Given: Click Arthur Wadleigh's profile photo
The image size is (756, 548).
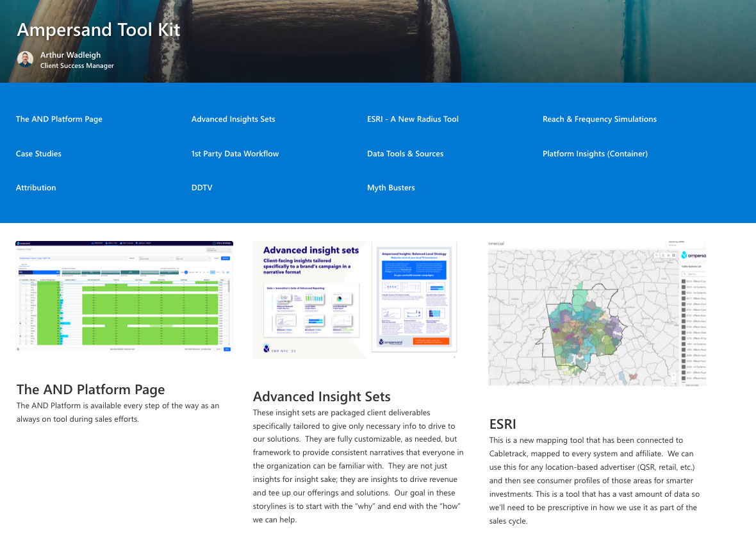Looking at the screenshot, I should tap(25, 60).
